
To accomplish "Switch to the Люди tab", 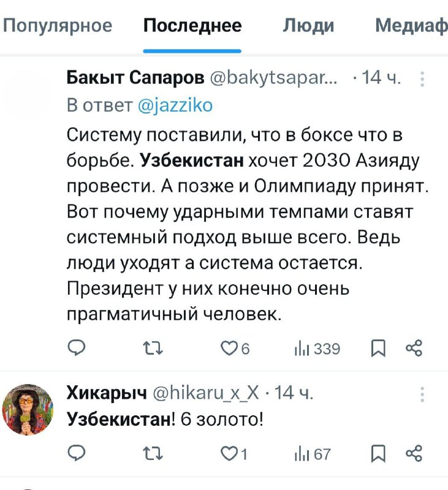I will click(308, 26).
